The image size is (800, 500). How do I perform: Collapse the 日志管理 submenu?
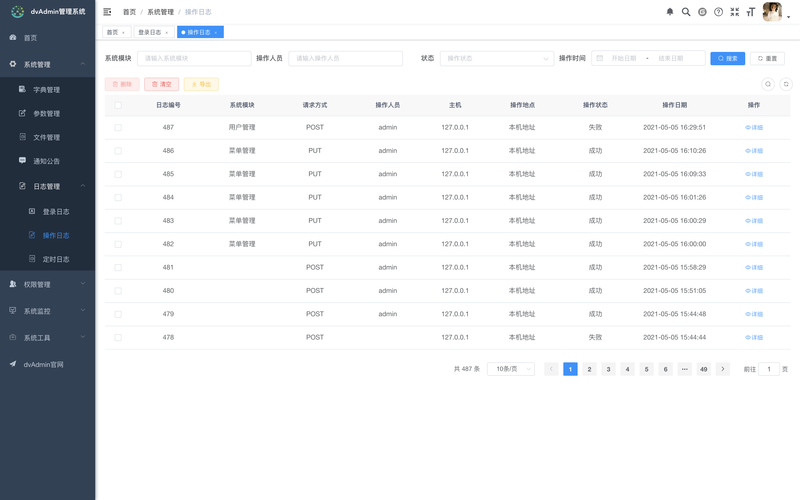(x=47, y=186)
